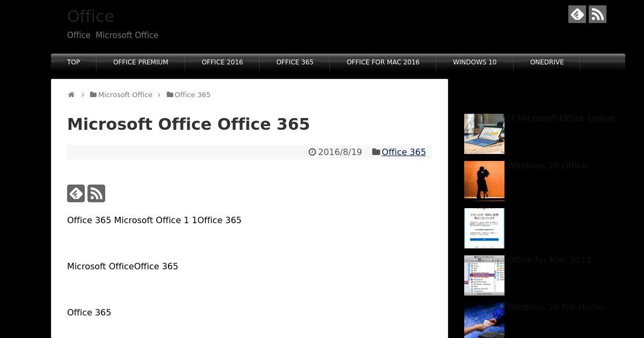Open Microsoft Office breadcrumb link
Image resolution: width=644 pixels, height=338 pixels.
tap(125, 94)
